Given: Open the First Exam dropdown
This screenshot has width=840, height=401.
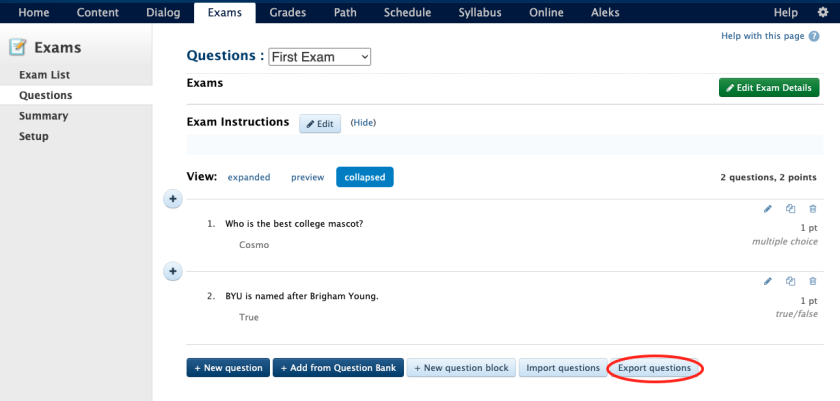Looking at the screenshot, I should [x=320, y=57].
